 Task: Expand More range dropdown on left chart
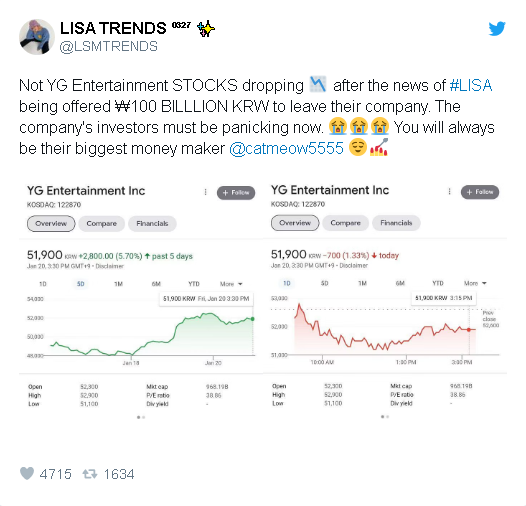(231, 284)
